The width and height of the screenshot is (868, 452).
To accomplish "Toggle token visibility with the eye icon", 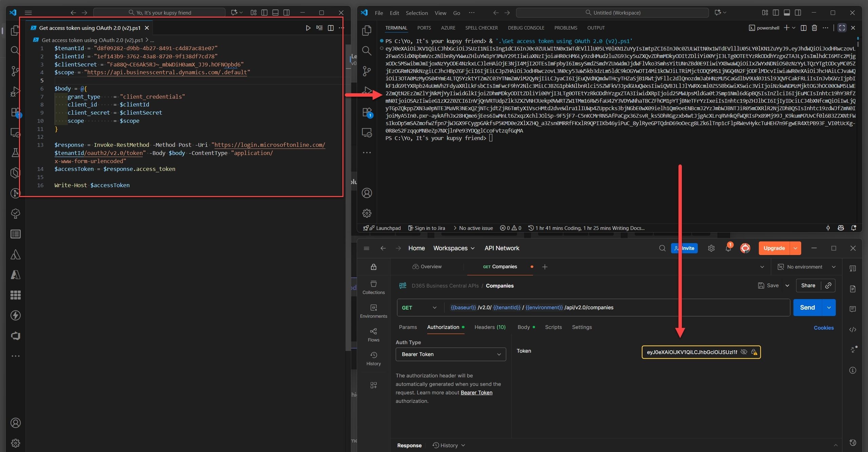I will (x=744, y=352).
